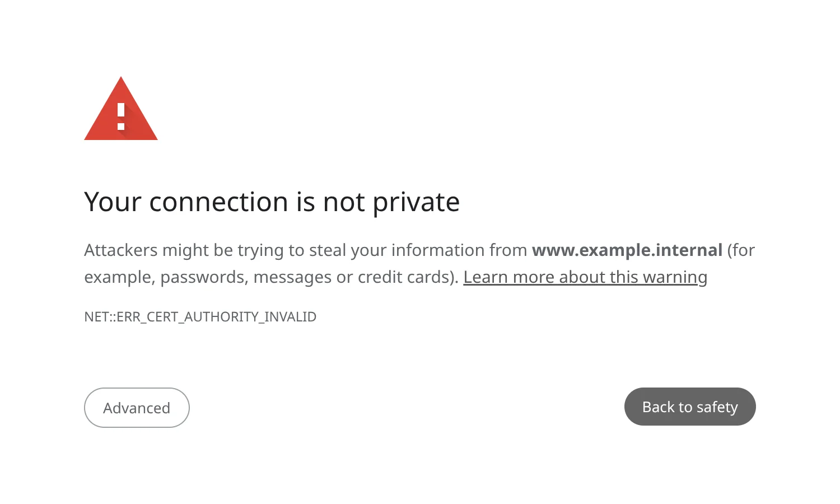The height and width of the screenshot is (504, 840).
Task: Select the NET::ERR_CERT_AUTHORITY_INVALID error code
Action: (200, 316)
